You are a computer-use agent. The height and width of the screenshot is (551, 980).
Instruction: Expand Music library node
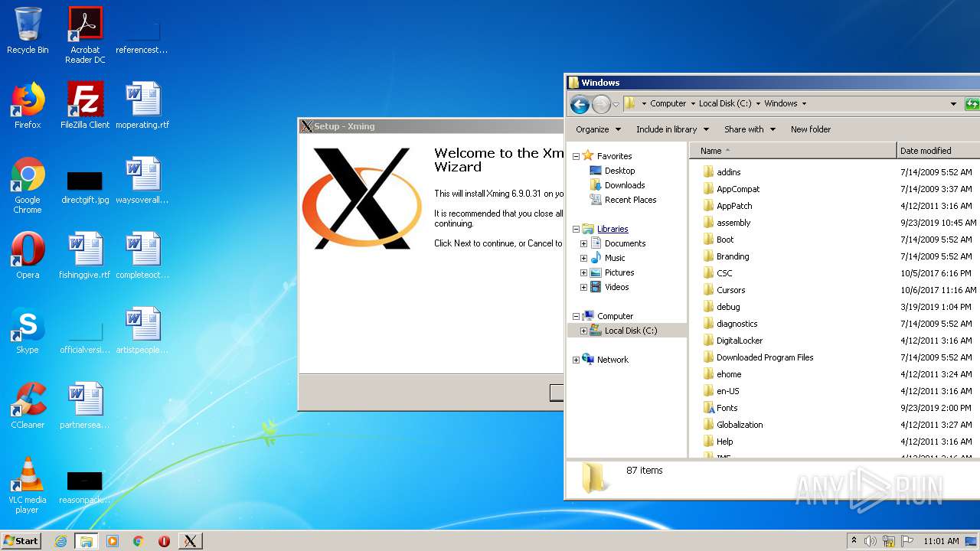click(x=583, y=259)
